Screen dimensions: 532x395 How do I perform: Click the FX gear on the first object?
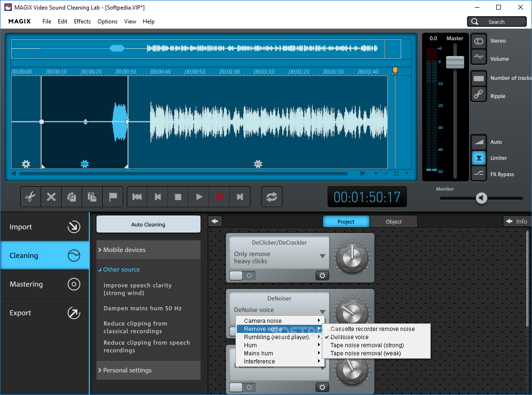(x=26, y=164)
